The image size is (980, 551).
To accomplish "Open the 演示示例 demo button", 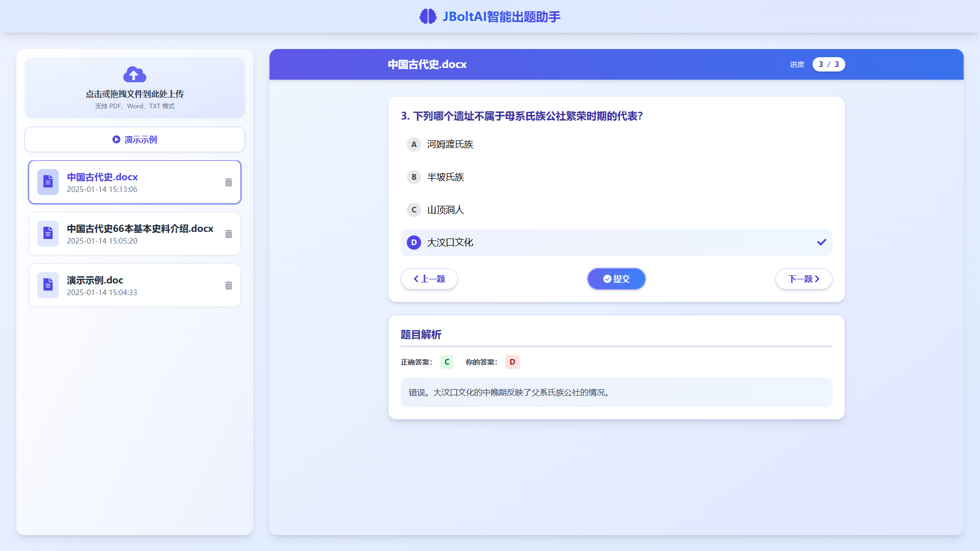I will 135,139.
